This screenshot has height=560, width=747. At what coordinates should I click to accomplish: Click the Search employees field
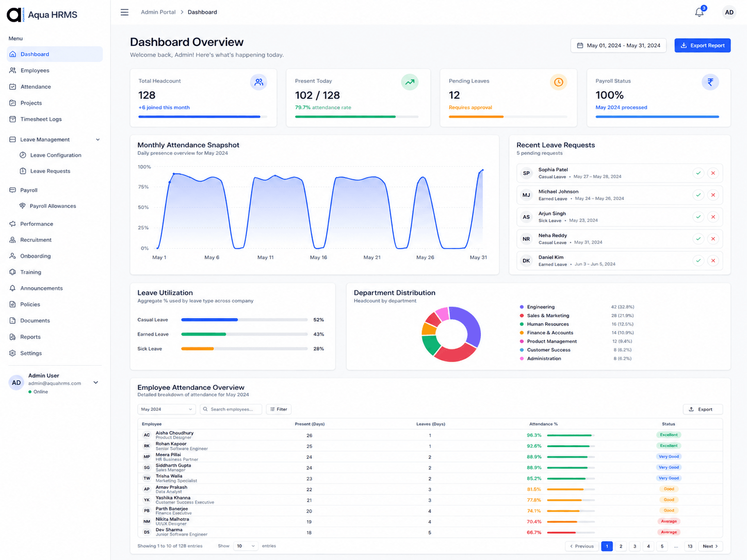pos(231,409)
